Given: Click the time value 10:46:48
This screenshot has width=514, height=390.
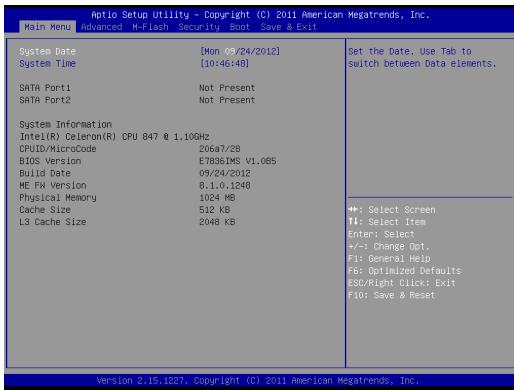Looking at the screenshot, I should [224, 63].
